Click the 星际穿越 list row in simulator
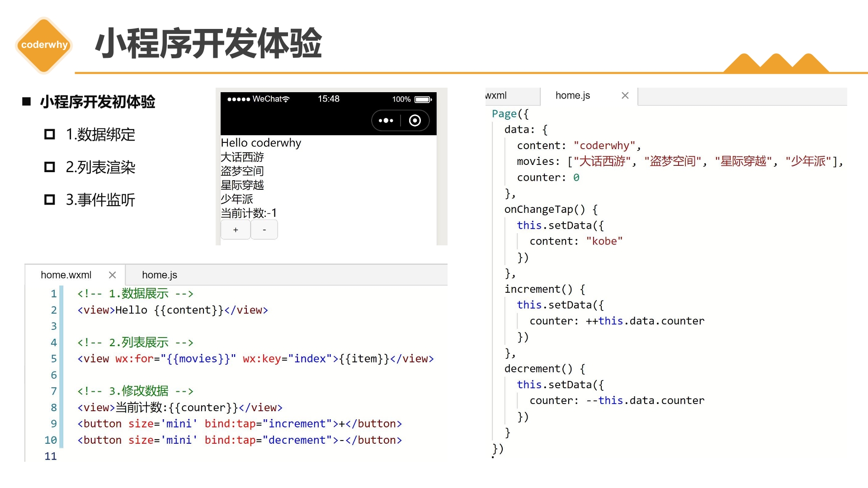This screenshot has height=488, width=868. point(242,185)
